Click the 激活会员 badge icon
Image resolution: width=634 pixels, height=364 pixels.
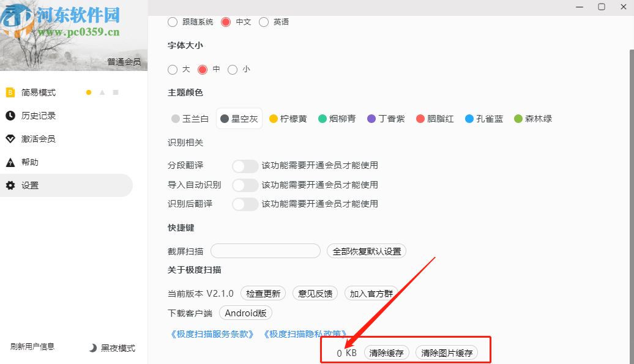click(x=10, y=138)
